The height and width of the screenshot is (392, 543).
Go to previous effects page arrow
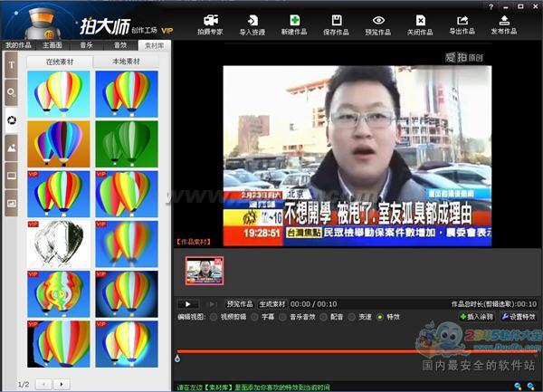43,384
